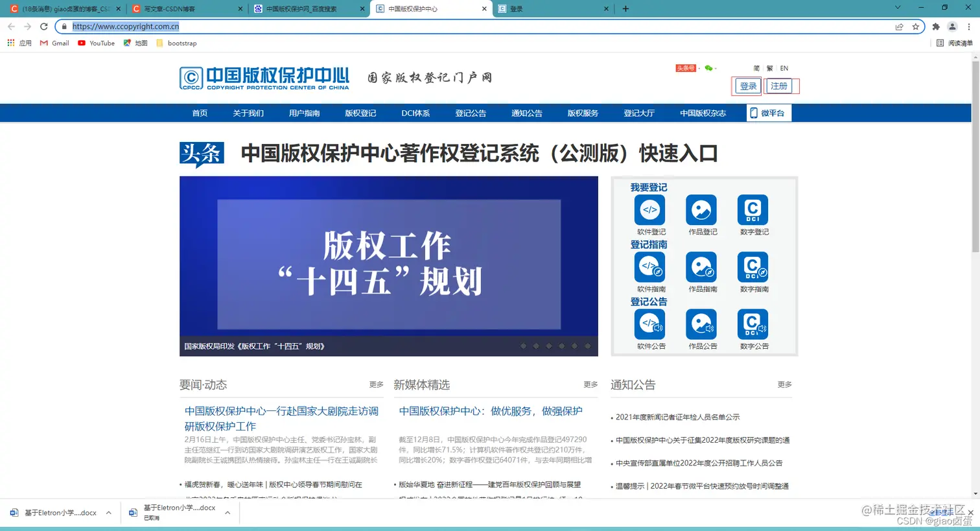Select the third carousel indicator dot
The width and height of the screenshot is (980, 531).
coord(549,346)
